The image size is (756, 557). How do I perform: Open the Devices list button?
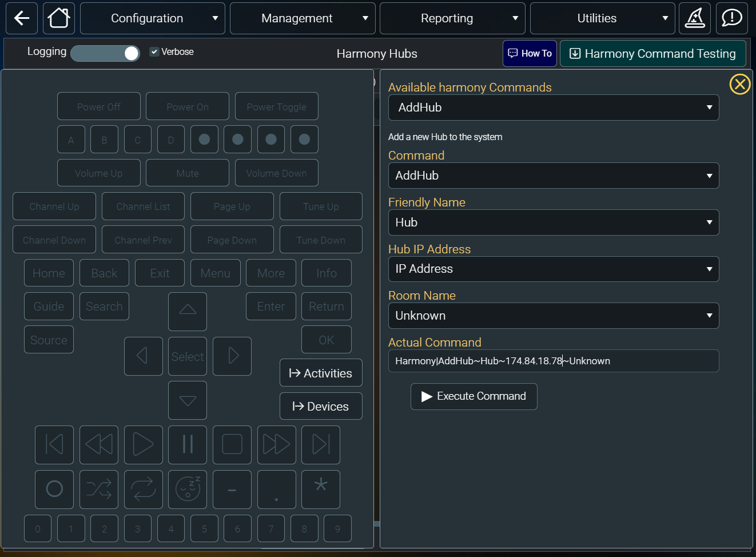321,406
